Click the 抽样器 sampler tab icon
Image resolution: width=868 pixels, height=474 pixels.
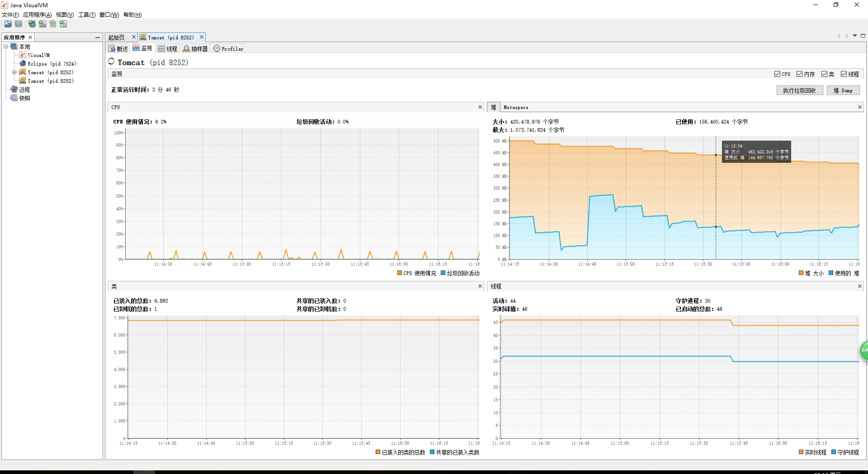tap(186, 49)
